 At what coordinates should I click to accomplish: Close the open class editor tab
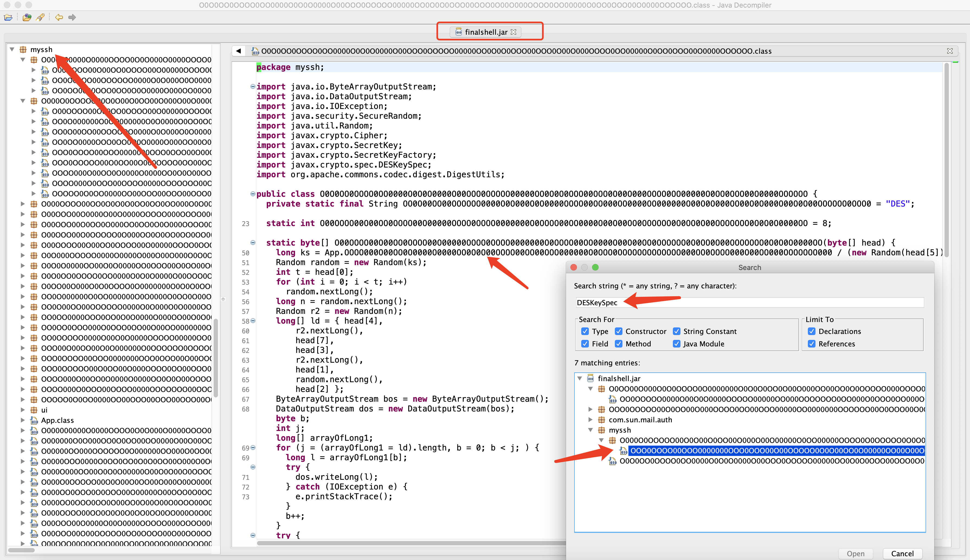(x=950, y=51)
